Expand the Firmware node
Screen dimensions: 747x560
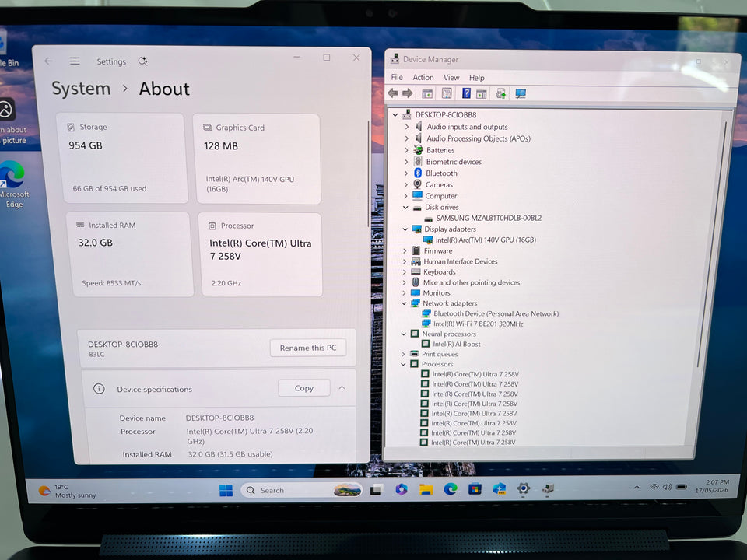[405, 250]
